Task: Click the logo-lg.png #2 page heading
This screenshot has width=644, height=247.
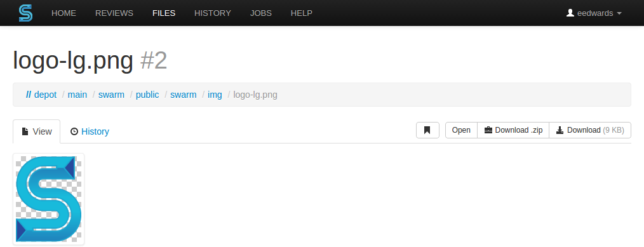Action: coord(90,61)
